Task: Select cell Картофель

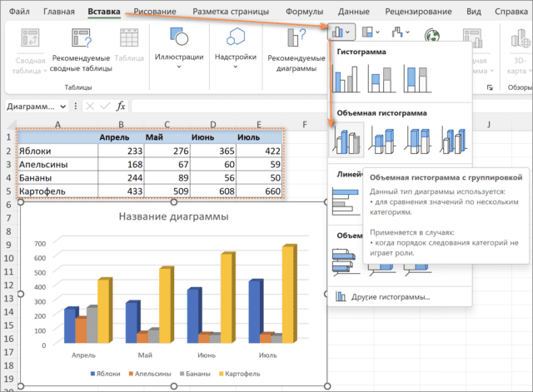Action: click(57, 191)
